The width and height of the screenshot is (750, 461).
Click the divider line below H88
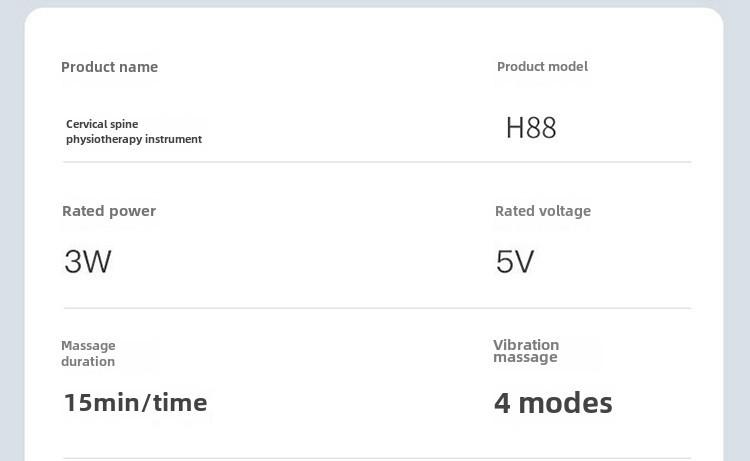377,162
